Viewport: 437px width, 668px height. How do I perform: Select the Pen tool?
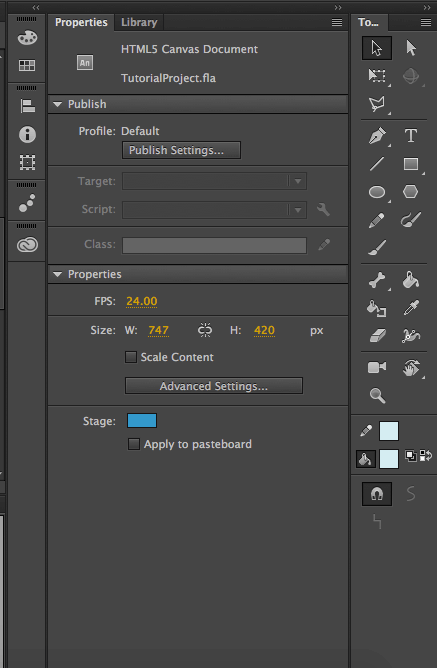pos(377,136)
